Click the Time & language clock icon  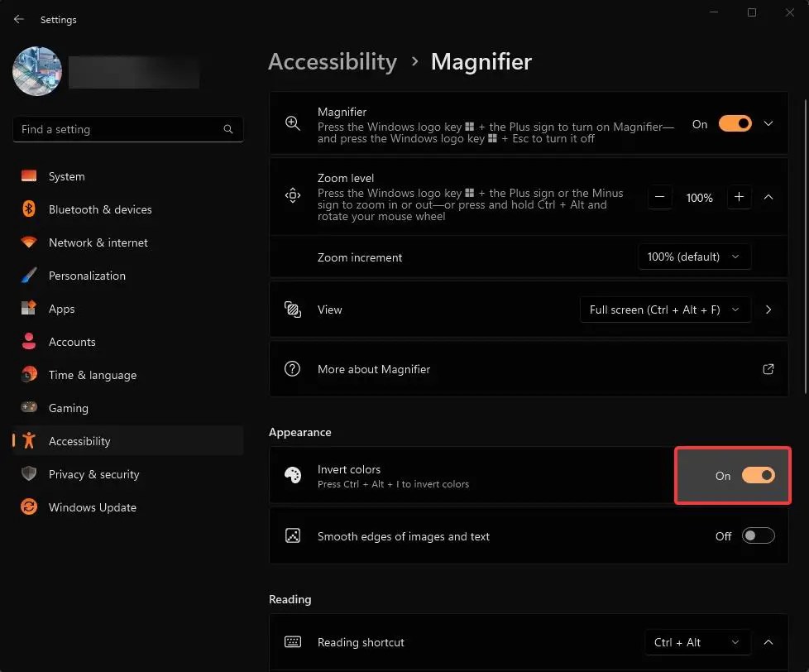[x=29, y=374]
